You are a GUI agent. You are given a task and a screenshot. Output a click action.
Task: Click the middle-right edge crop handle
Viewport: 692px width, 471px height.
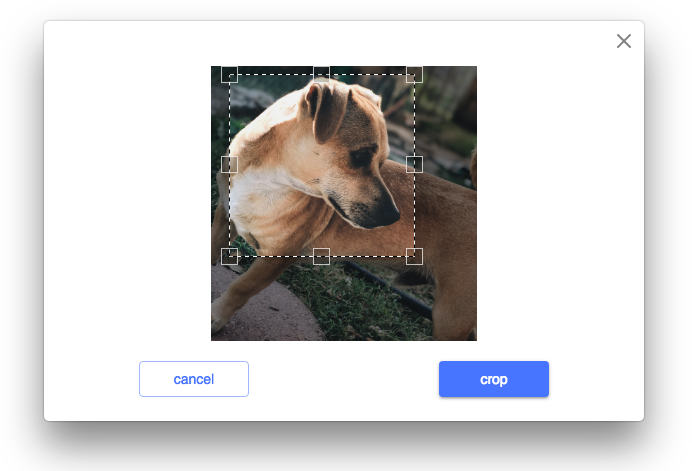point(414,164)
